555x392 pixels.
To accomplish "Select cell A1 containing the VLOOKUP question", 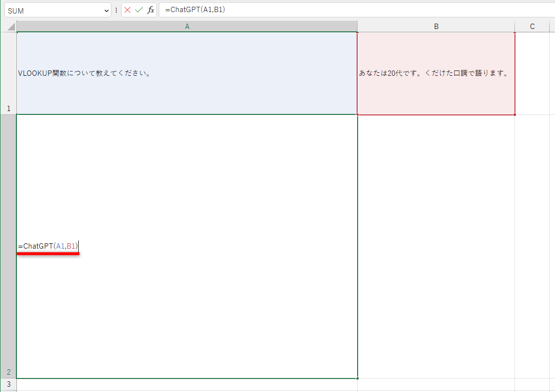I will click(x=187, y=72).
